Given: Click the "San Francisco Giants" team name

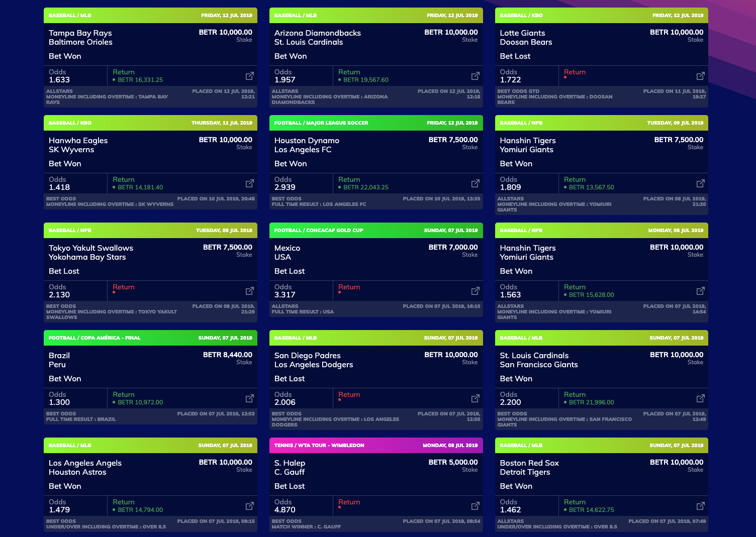Looking at the screenshot, I should [539, 365].
